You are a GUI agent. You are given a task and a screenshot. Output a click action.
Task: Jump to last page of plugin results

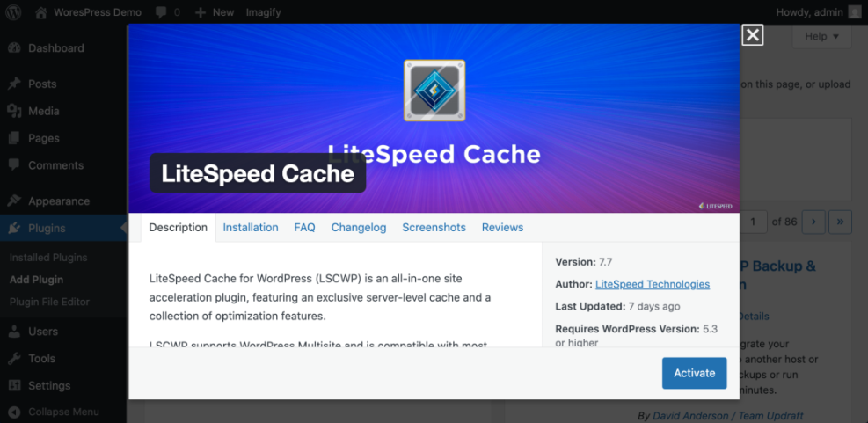841,222
